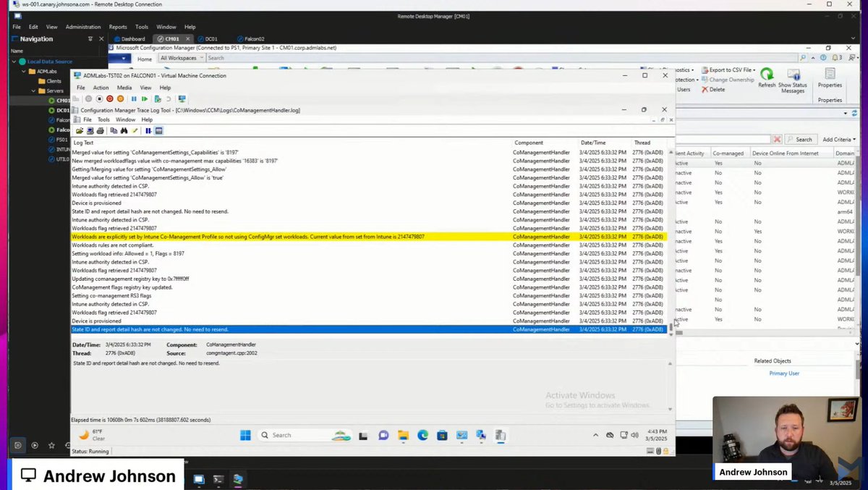868x490 pixels.
Task: Switch to the DC01 tab
Action: coord(210,38)
